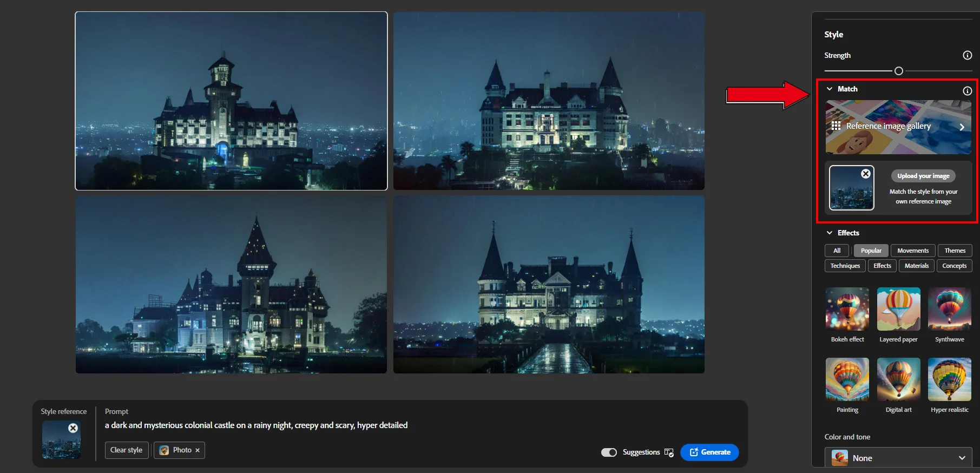Open the reference image gallery grid icon
Viewport: 980px width, 473px height.
836,126
